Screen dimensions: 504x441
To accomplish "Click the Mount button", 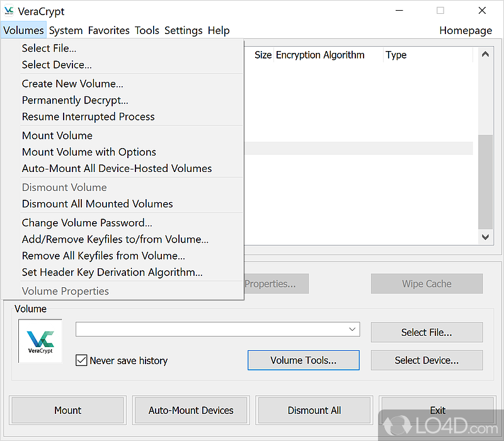I will coord(68,411).
